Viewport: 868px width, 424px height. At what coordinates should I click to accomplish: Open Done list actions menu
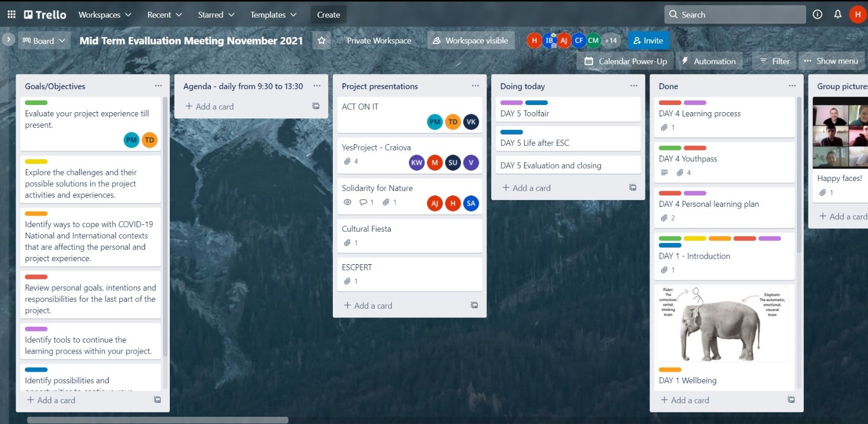pyautogui.click(x=792, y=86)
